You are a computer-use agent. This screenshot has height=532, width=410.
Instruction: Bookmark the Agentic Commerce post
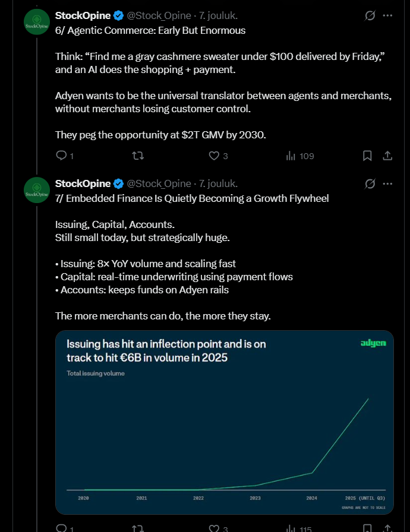tap(367, 156)
